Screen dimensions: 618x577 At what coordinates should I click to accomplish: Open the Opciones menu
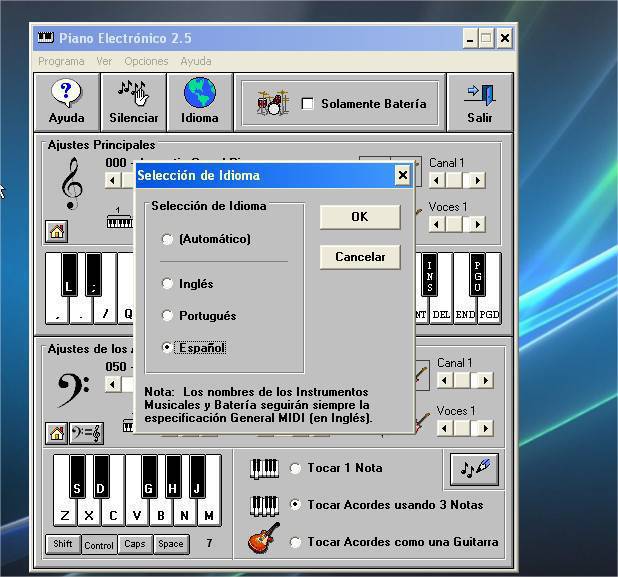pos(146,61)
